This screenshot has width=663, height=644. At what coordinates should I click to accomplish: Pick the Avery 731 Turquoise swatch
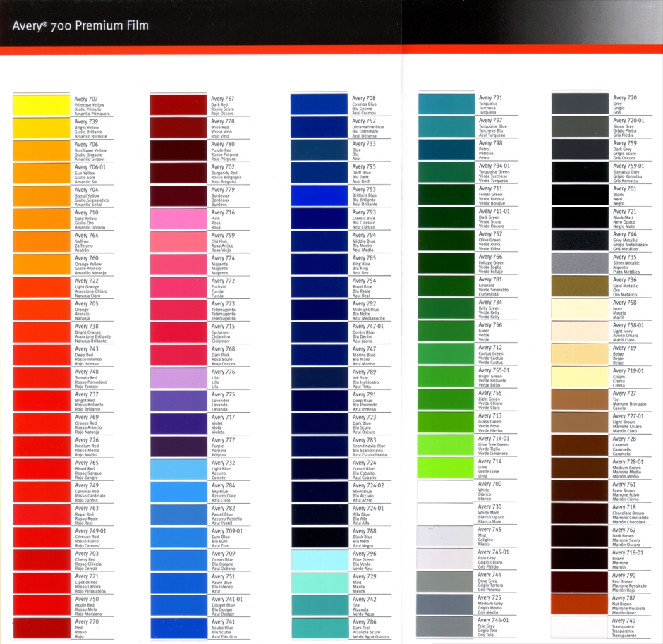(x=447, y=103)
